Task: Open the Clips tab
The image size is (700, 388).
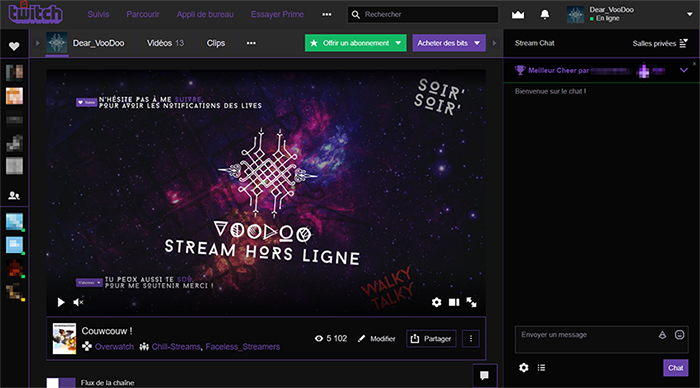Action: (x=216, y=43)
